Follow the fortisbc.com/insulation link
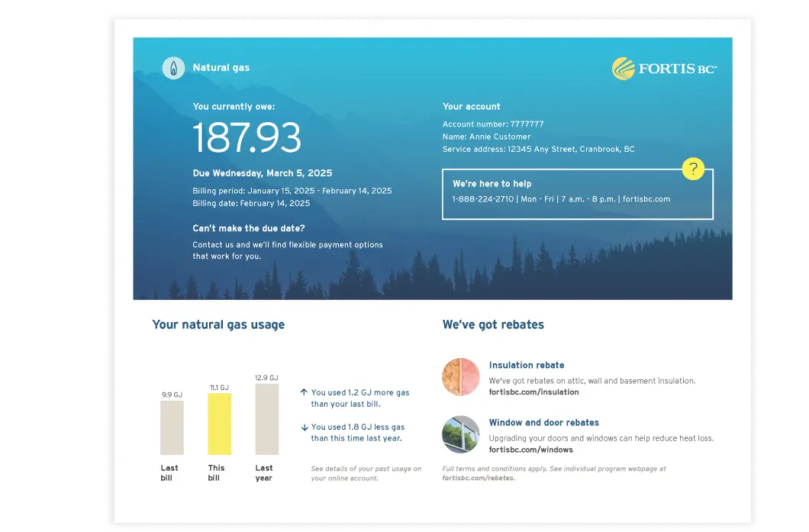 [533, 392]
